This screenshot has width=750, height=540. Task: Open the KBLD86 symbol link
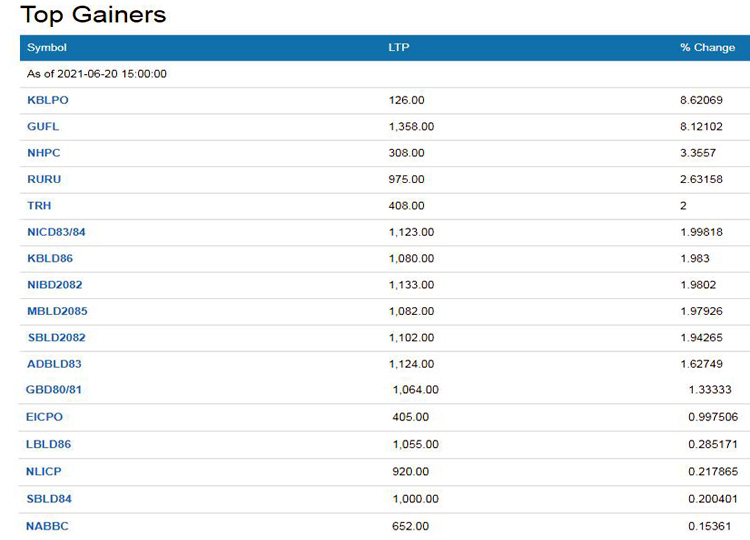pos(49,258)
